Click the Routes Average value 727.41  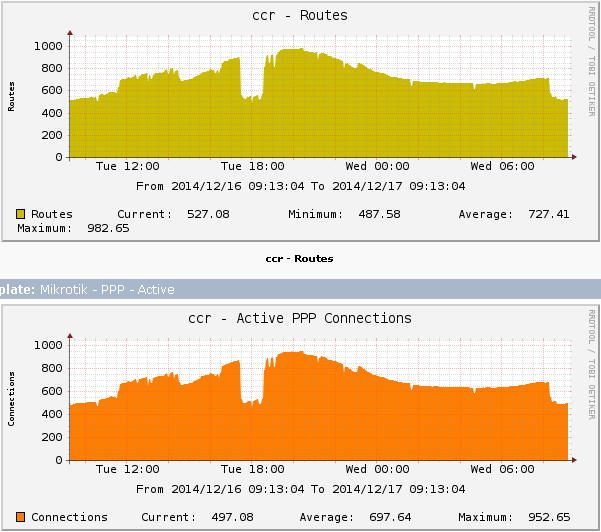click(549, 214)
